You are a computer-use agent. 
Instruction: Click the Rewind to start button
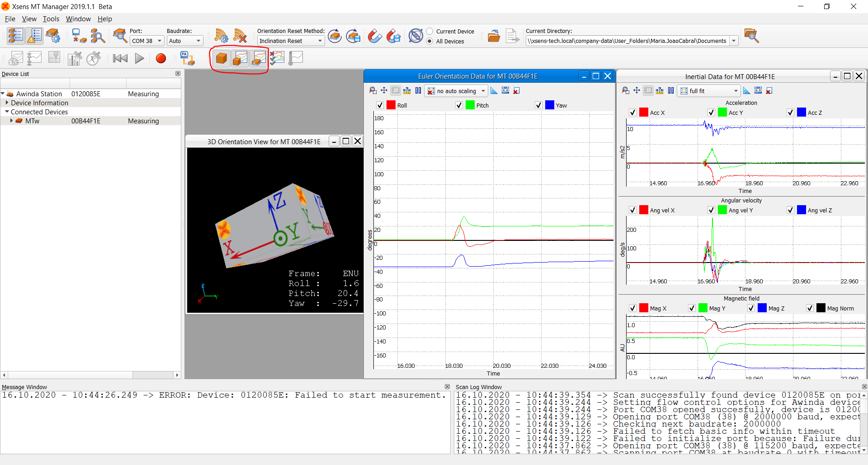pos(120,58)
